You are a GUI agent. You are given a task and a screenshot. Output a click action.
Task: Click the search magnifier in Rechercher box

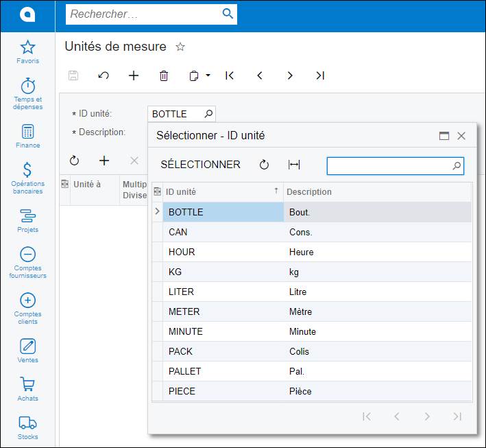pyautogui.click(x=228, y=13)
